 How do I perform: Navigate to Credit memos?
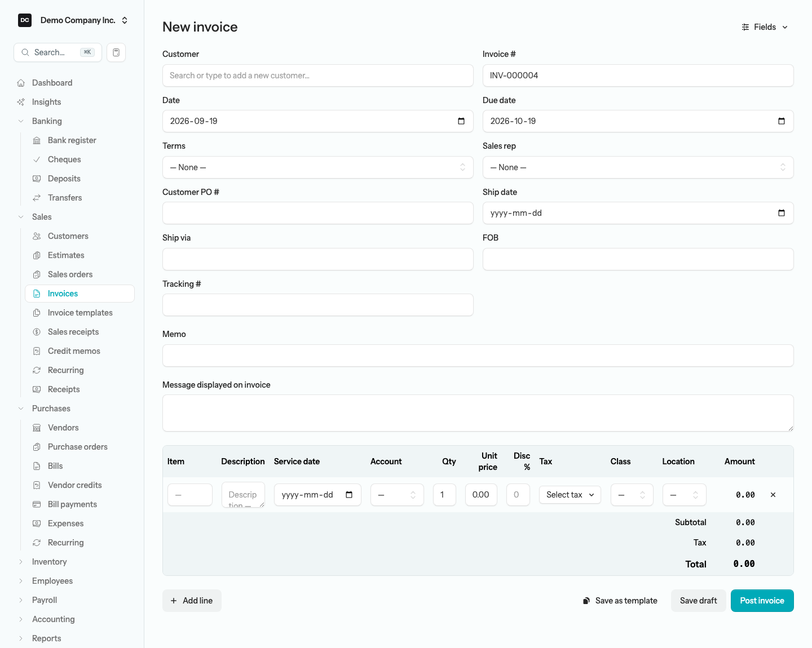(x=80, y=351)
